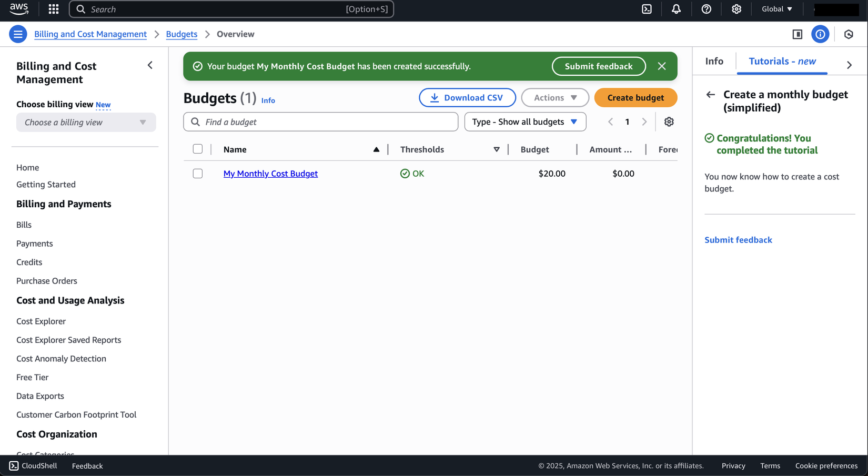Focus the AWS top search box

pos(231,9)
